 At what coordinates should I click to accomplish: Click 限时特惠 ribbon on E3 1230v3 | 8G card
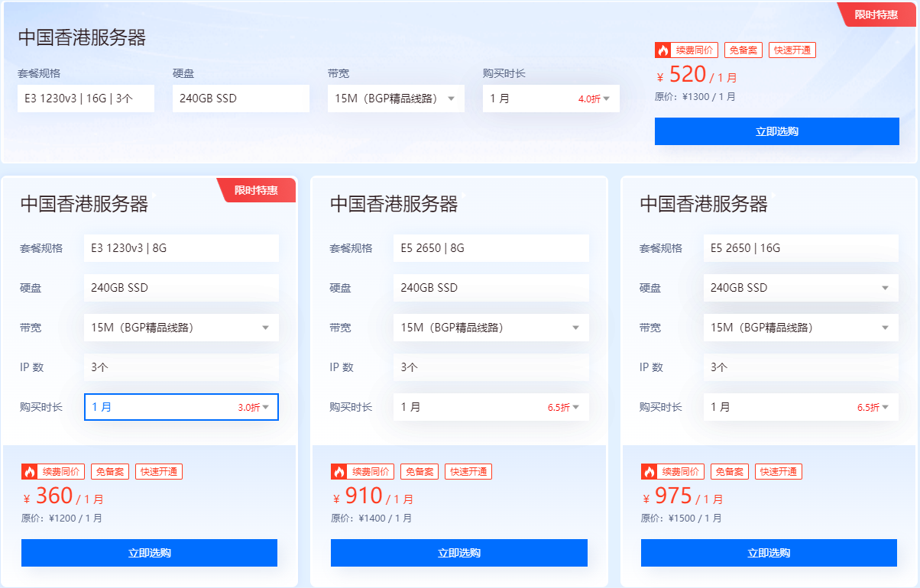(x=256, y=190)
